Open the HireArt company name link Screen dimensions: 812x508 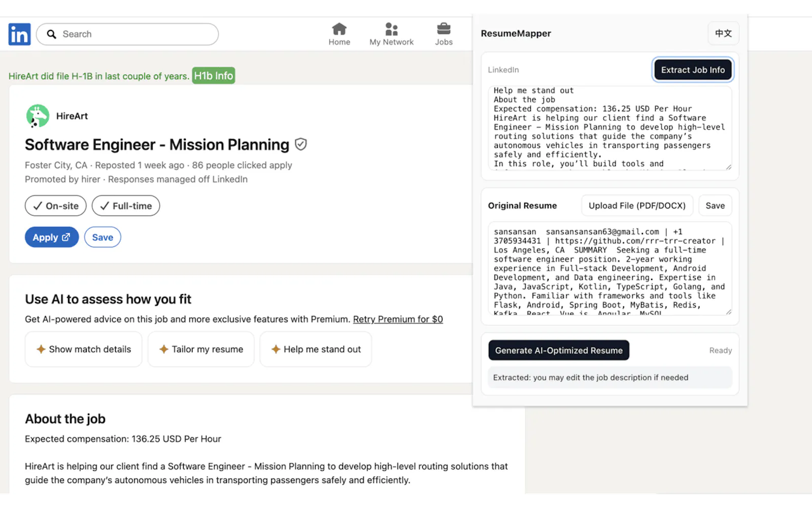(x=72, y=116)
